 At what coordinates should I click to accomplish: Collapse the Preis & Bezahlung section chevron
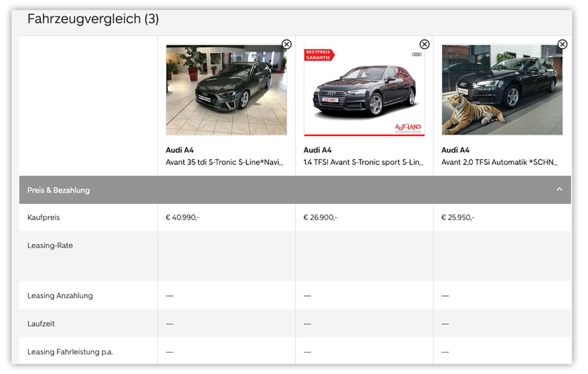click(x=559, y=189)
